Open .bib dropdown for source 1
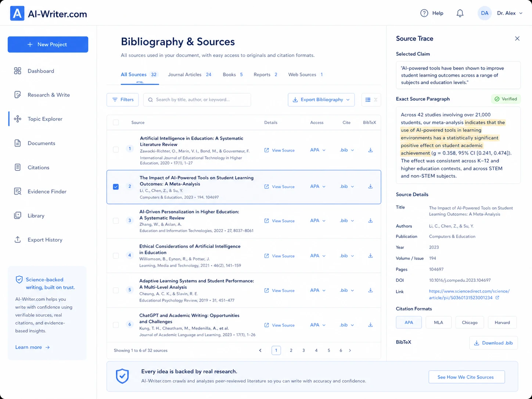The width and height of the screenshot is (532, 399). [x=347, y=150]
